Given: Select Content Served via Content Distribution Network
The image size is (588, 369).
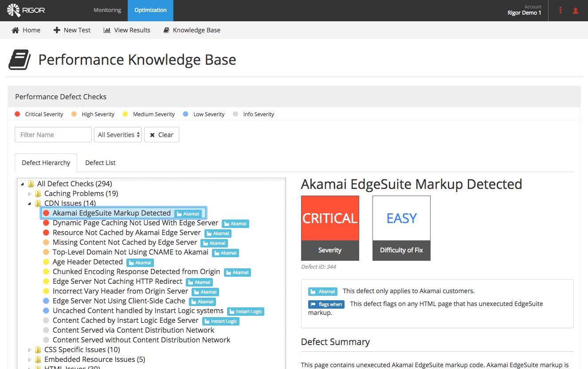Looking at the screenshot, I should click(133, 330).
